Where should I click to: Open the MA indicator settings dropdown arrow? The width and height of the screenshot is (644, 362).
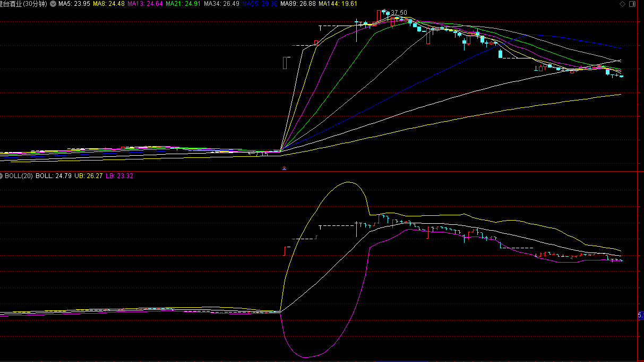(x=53, y=4)
